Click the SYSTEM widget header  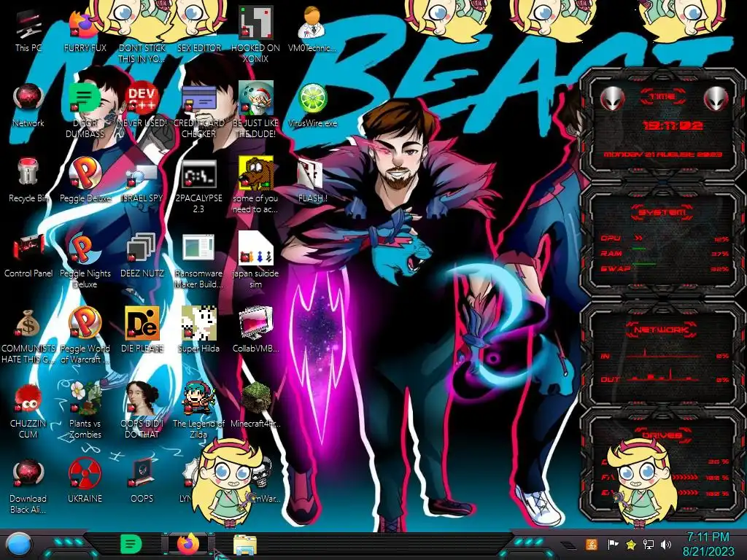[662, 212]
